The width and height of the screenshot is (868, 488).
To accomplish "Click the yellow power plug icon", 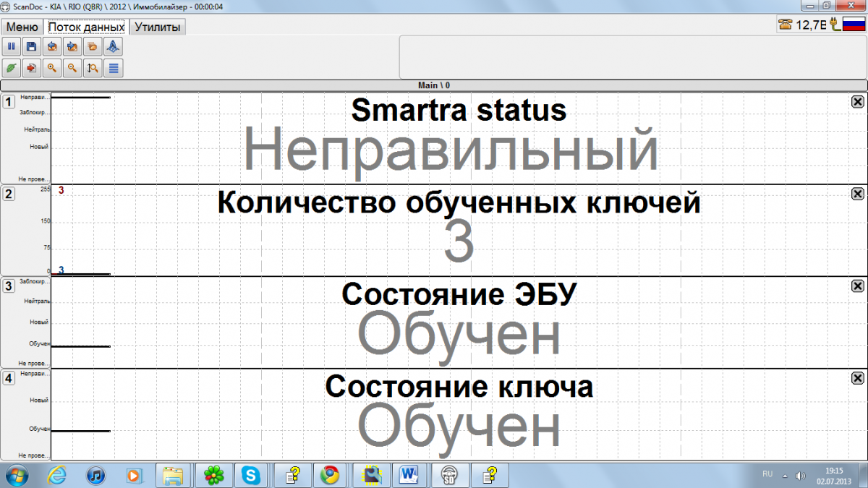I will tap(835, 24).
